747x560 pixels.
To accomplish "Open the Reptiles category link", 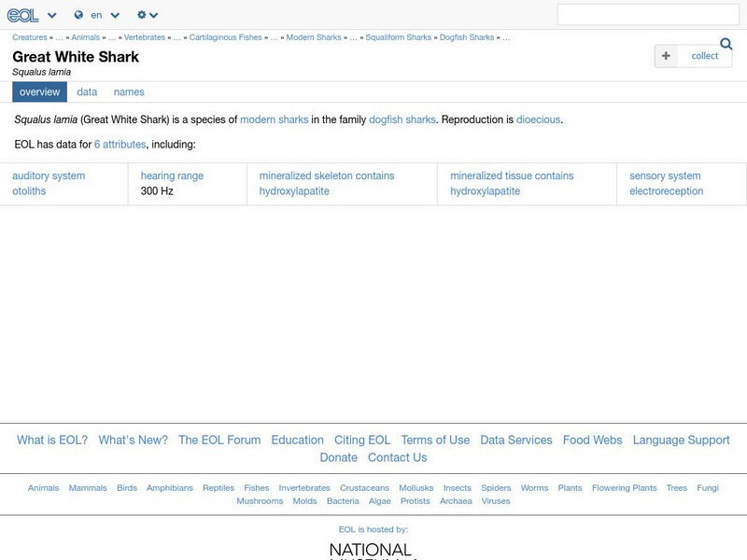I will (218, 487).
